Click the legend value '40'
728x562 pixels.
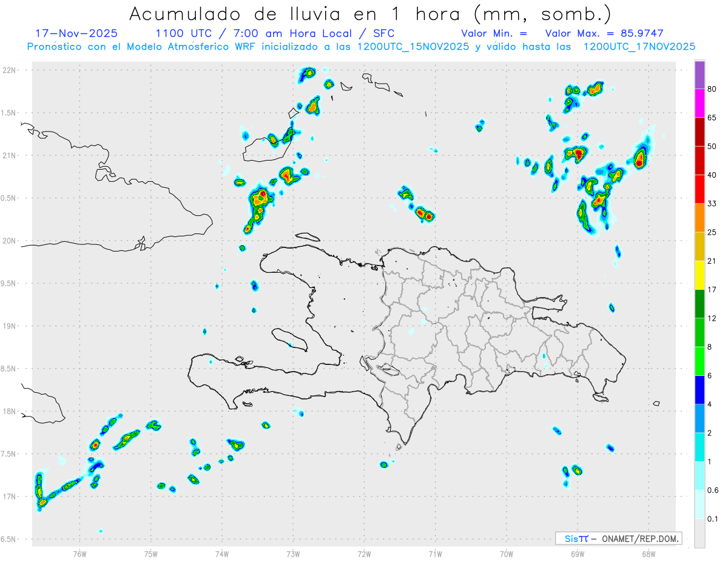[x=712, y=175]
